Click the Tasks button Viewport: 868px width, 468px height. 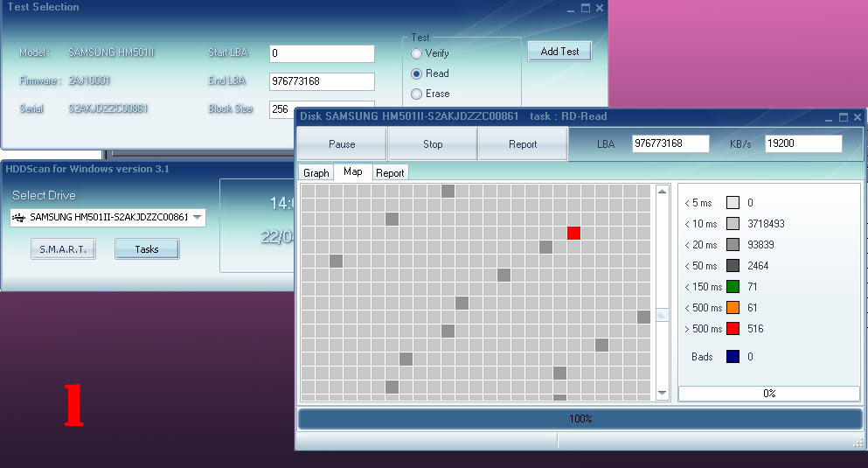147,249
